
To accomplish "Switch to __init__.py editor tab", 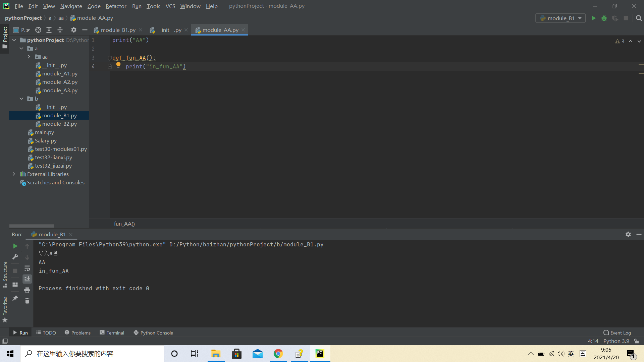I will click(x=169, y=30).
